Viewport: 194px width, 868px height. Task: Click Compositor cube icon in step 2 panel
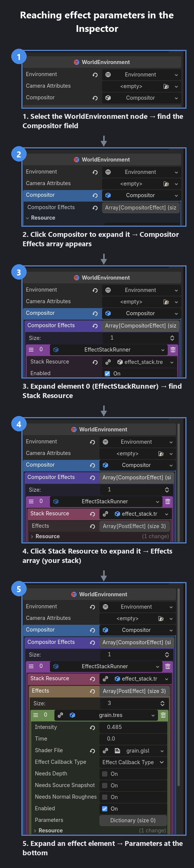pyautogui.click(x=108, y=195)
